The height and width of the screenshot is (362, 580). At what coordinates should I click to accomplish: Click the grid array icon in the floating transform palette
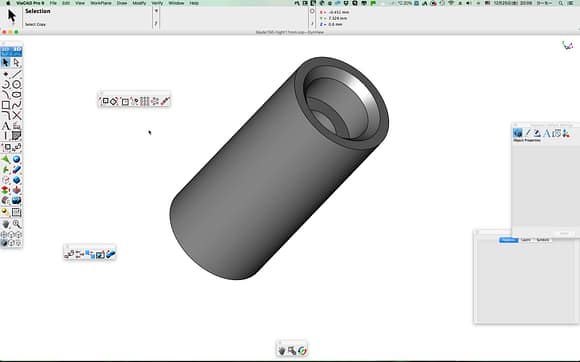145,101
